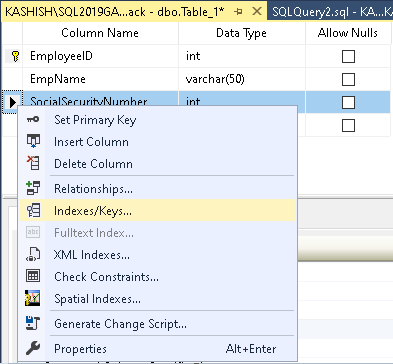Click the Allow Nulls header
The image size is (393, 364).
[x=348, y=33]
